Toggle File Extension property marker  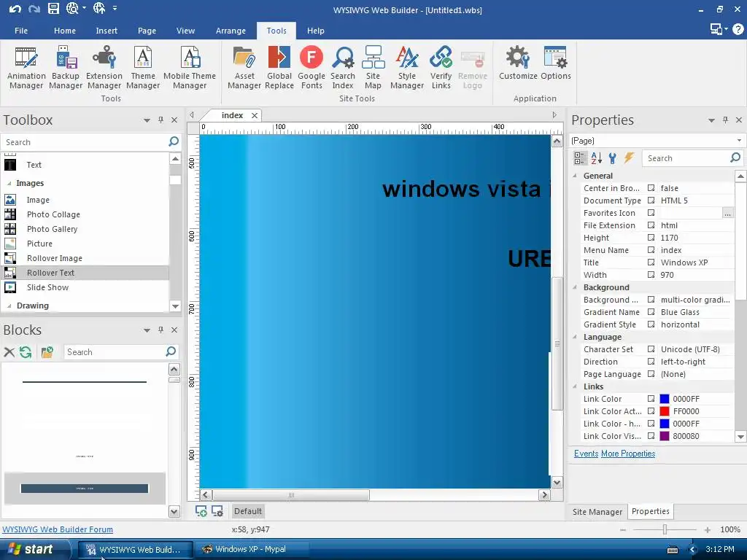[x=651, y=225]
